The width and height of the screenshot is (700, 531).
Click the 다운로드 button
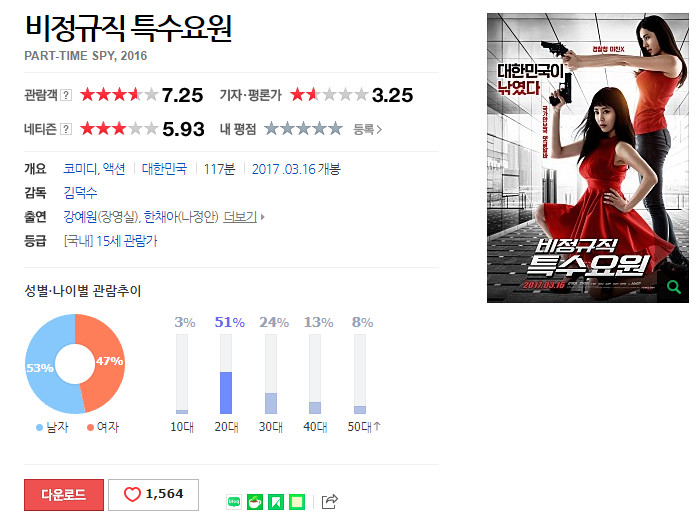[64, 494]
